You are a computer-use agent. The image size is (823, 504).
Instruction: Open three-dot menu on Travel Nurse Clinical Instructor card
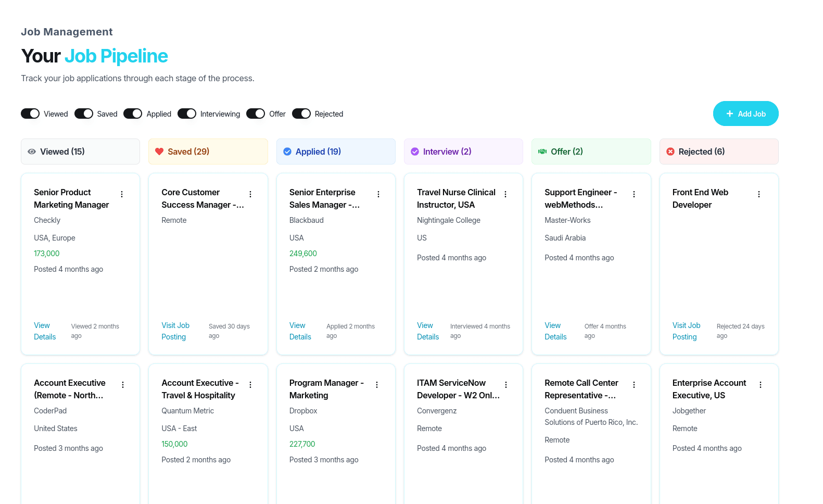point(505,194)
